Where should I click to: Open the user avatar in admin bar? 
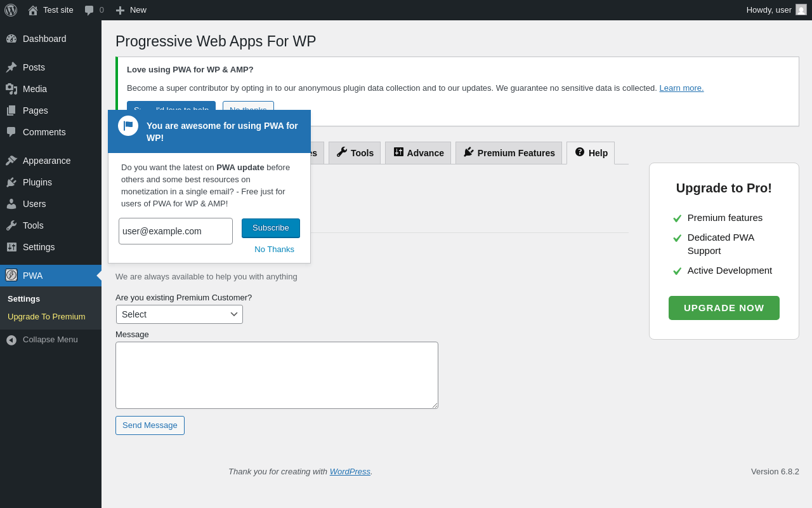point(801,10)
